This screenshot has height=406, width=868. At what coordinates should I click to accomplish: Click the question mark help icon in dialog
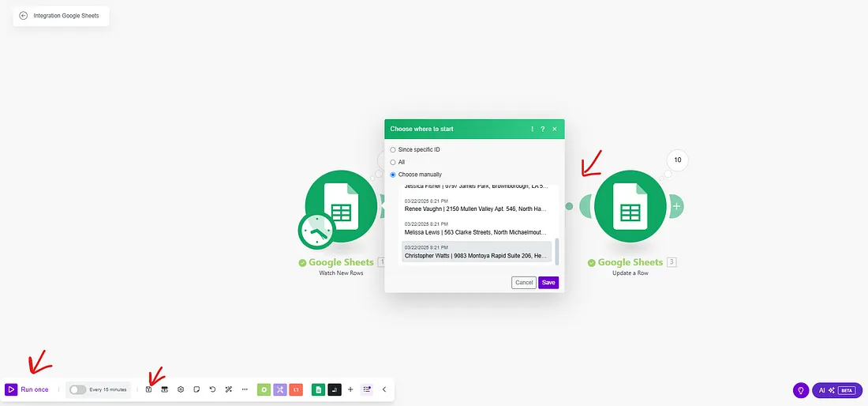[543, 129]
